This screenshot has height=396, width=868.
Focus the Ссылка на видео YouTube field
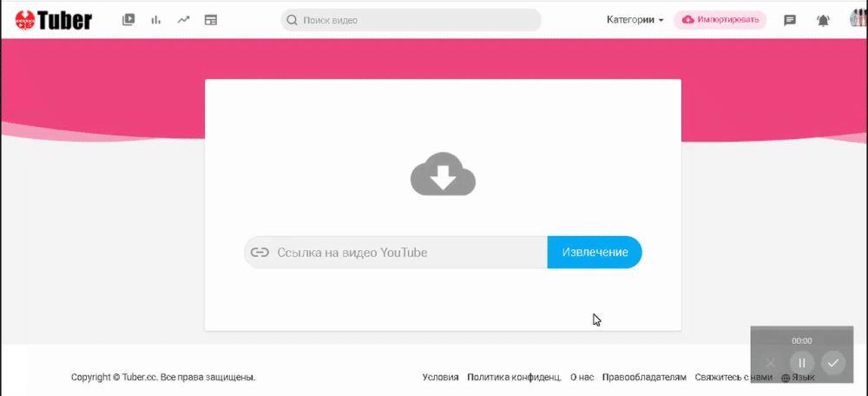[x=396, y=253]
